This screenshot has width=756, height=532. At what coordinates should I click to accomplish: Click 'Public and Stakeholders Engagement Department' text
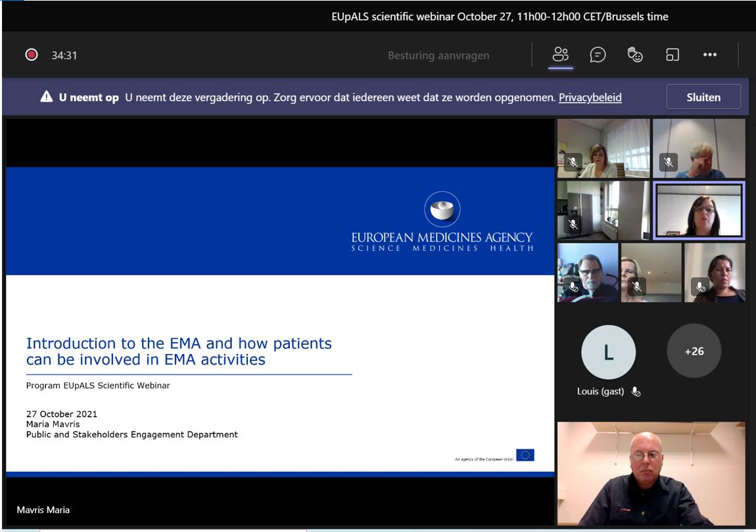pos(131,435)
